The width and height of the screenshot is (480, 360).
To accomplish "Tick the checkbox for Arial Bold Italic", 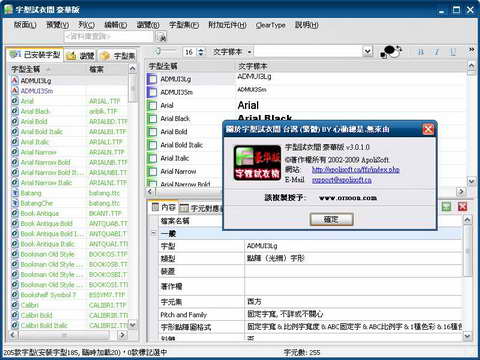I will pyautogui.click(x=153, y=145).
